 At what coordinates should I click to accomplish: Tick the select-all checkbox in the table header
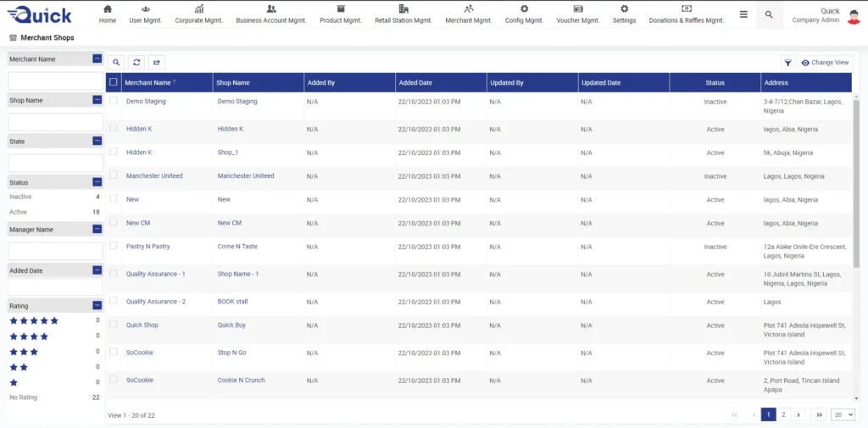114,82
